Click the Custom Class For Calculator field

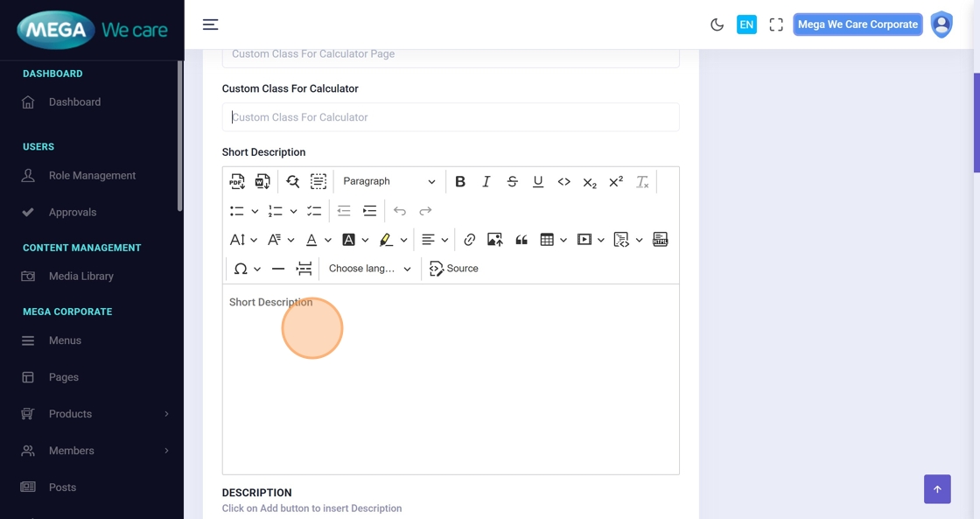[x=451, y=117]
